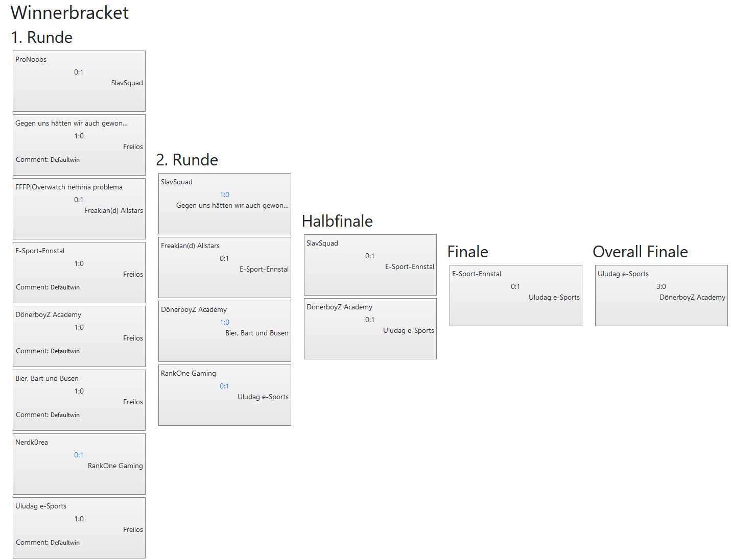
Task: Click the 0:1 score in the Finale match
Action: pyautogui.click(x=515, y=286)
